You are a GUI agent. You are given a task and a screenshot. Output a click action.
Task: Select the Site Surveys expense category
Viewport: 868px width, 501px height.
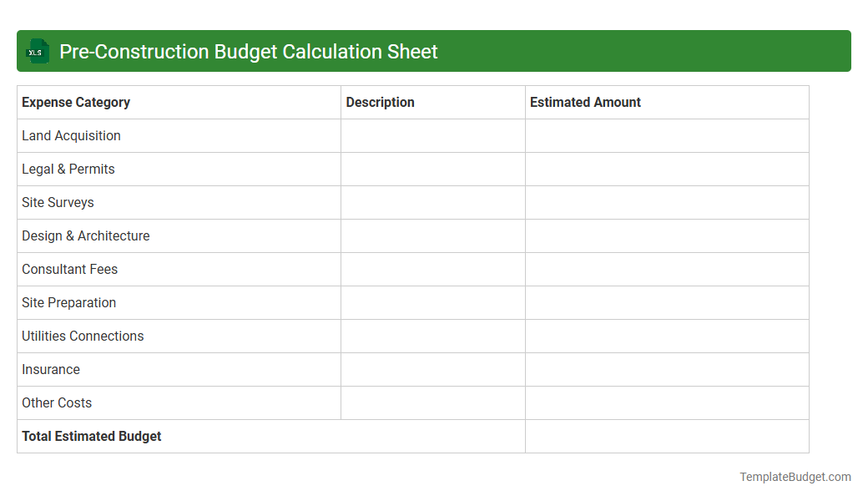pyautogui.click(x=58, y=202)
